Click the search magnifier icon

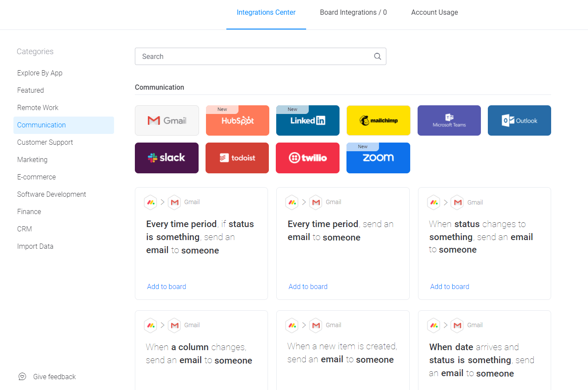[378, 56]
